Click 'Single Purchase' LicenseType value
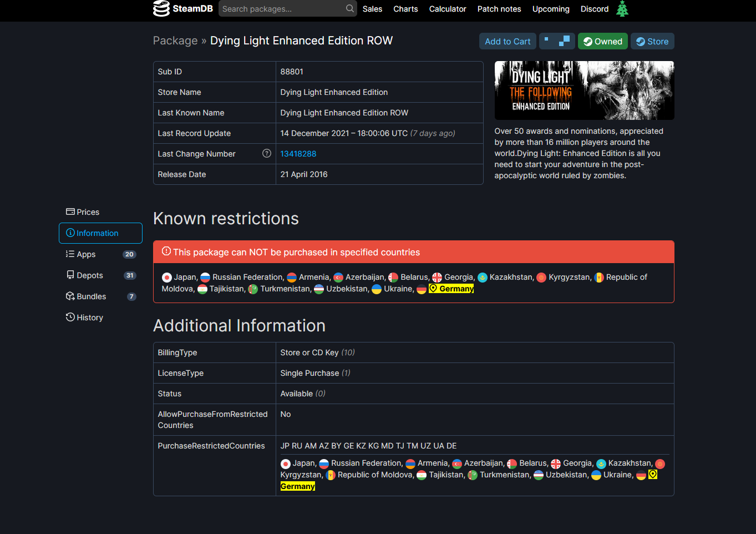 309,373
